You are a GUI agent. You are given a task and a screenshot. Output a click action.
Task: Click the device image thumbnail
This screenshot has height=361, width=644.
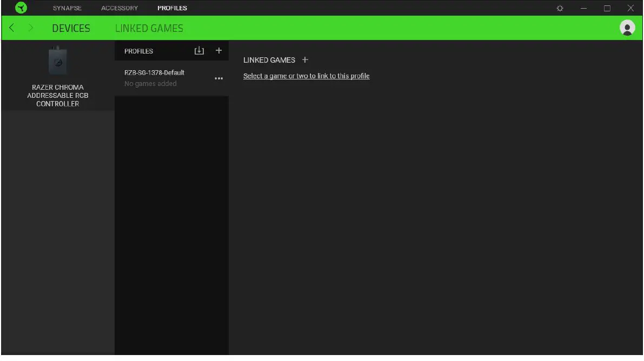[57, 61]
